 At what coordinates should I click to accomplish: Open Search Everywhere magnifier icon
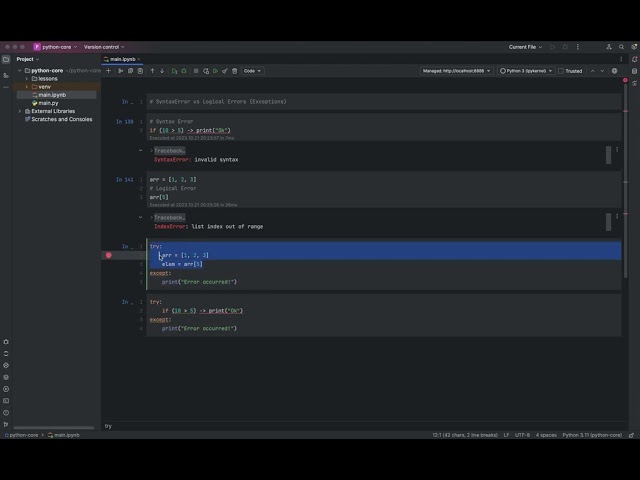point(621,47)
